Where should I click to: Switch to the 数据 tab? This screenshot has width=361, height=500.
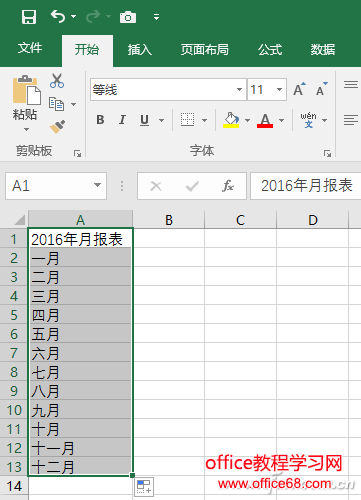[x=323, y=50]
